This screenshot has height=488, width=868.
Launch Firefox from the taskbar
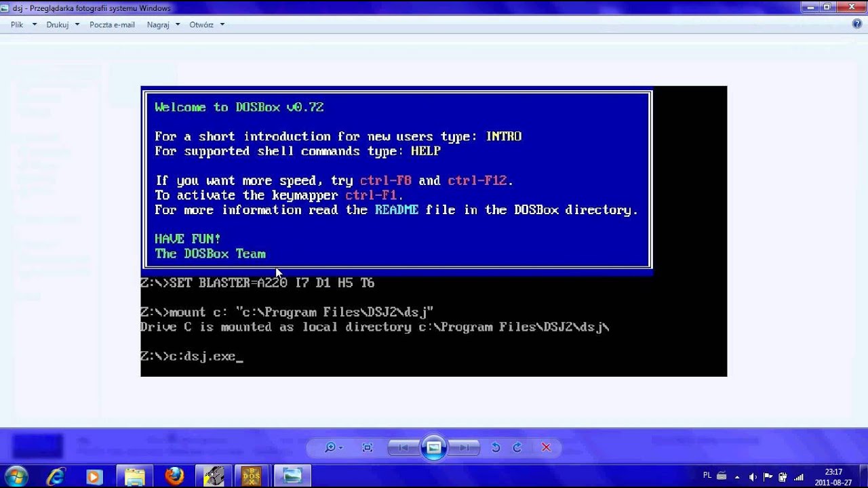[x=174, y=476]
